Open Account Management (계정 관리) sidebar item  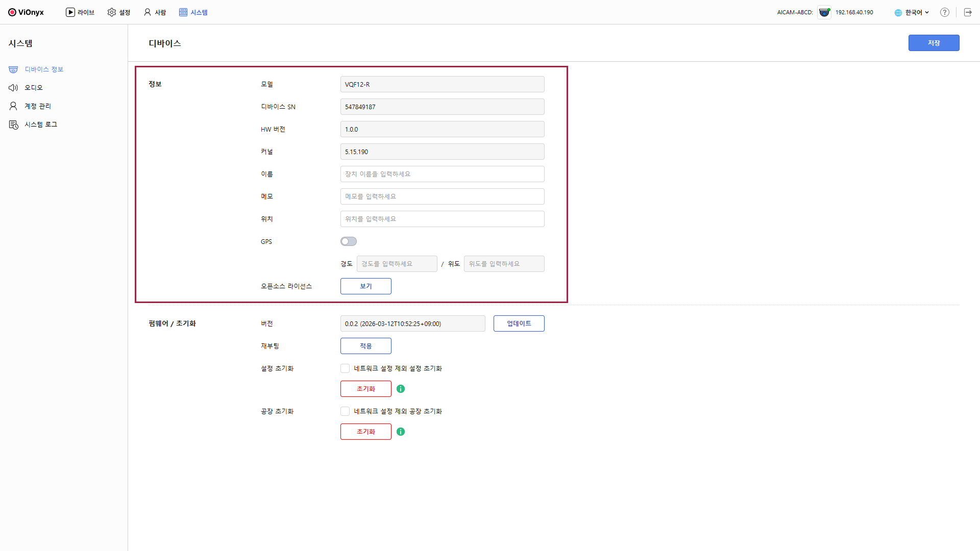point(37,106)
